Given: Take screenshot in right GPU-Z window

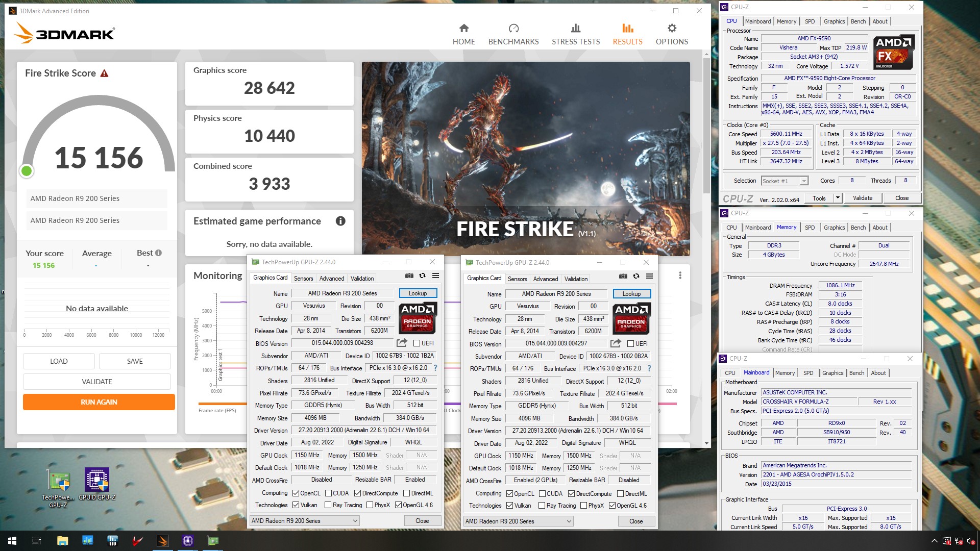Looking at the screenshot, I should [x=623, y=276].
